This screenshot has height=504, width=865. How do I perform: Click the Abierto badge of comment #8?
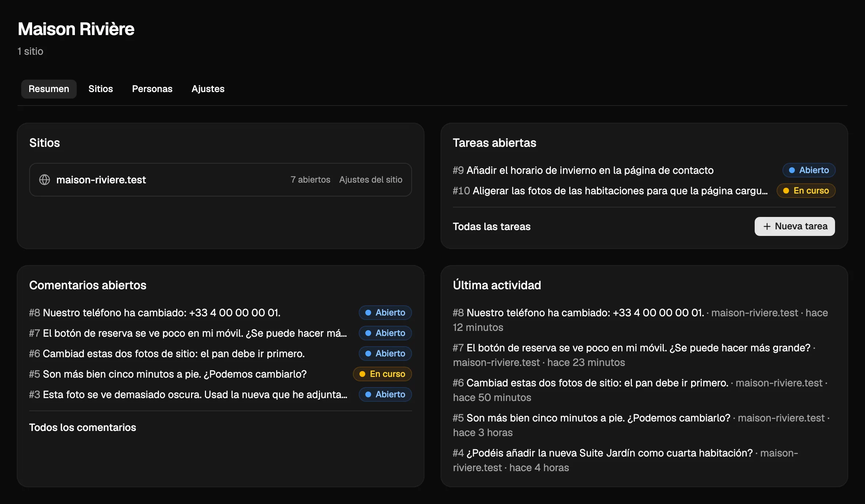[385, 313]
